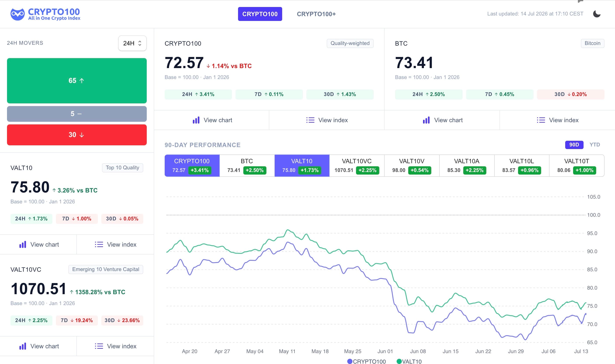Click the CRYPTO100 owl logo icon
The image size is (615, 364).
click(x=17, y=14)
